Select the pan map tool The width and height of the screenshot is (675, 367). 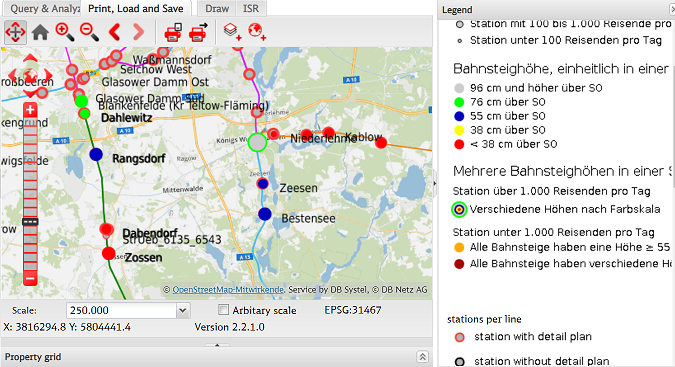click(x=15, y=32)
